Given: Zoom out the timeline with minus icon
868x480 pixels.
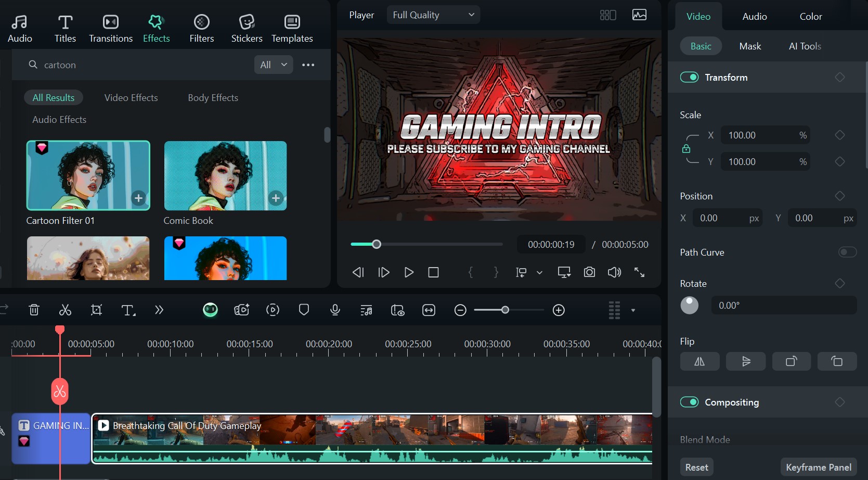Looking at the screenshot, I should click(460, 310).
